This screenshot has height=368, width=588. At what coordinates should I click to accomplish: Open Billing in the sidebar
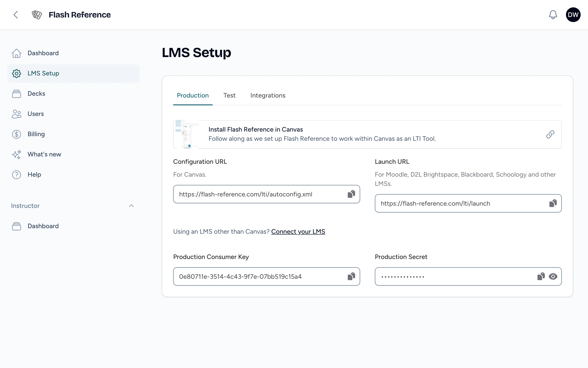pos(73,134)
